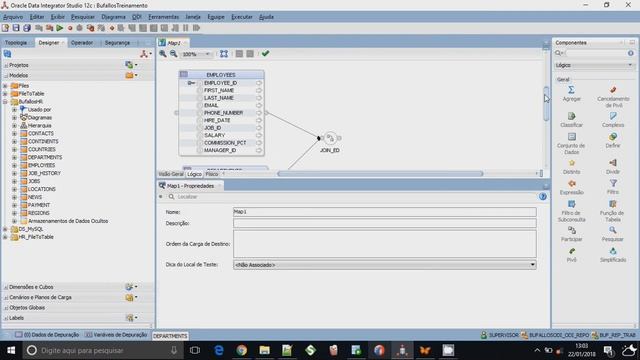640x360 pixels.
Task: Switch to the Físico view tab
Action: point(211,174)
